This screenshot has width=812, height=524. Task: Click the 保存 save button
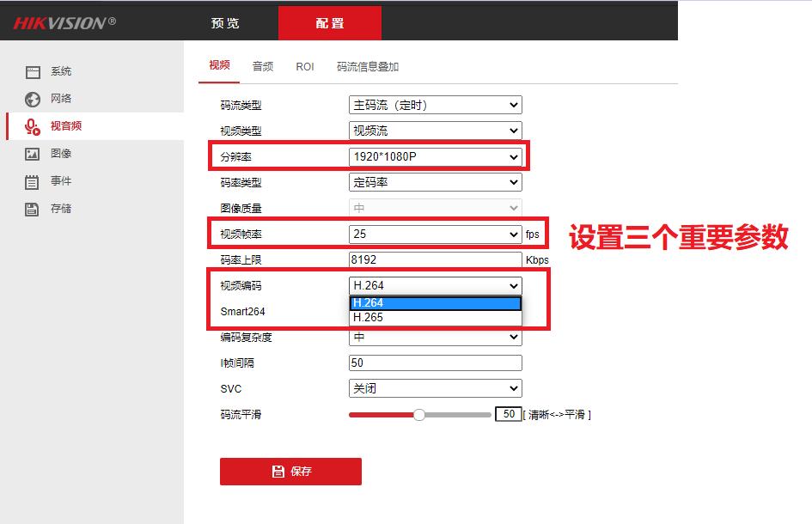[x=290, y=472]
